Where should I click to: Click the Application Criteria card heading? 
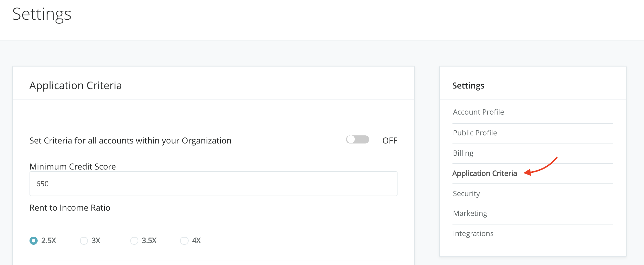click(x=76, y=86)
